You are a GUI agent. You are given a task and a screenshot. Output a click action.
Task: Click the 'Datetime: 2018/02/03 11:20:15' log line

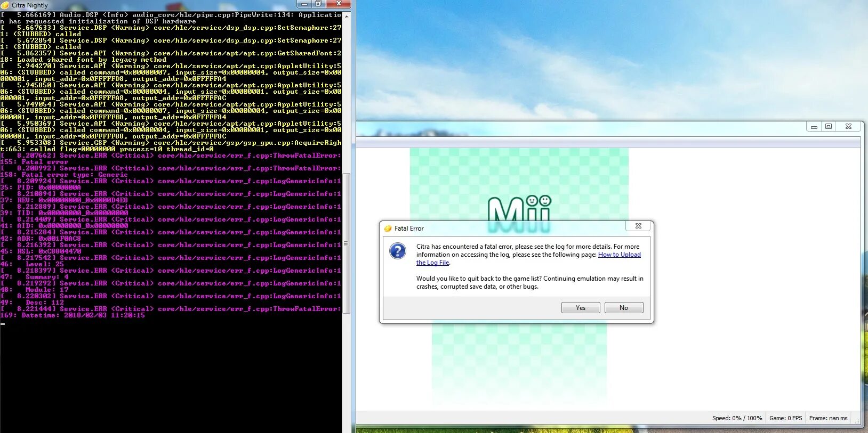[x=73, y=315]
